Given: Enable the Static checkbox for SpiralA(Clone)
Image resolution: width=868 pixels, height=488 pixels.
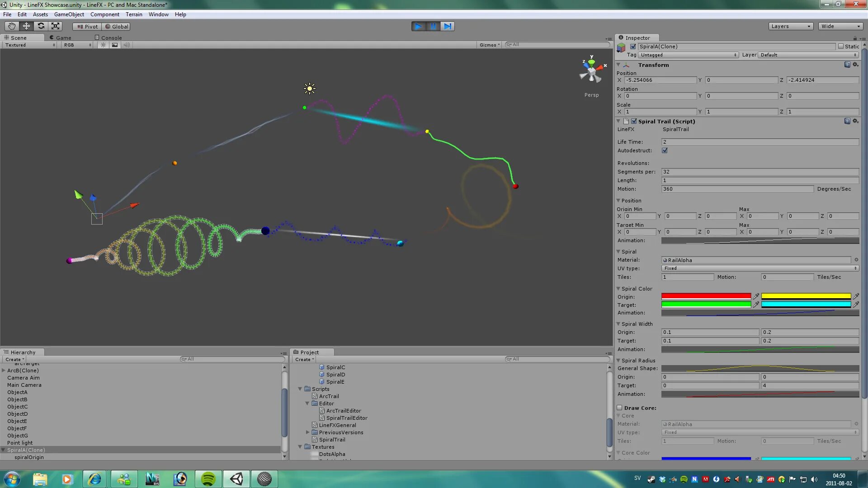Looking at the screenshot, I should point(842,46).
